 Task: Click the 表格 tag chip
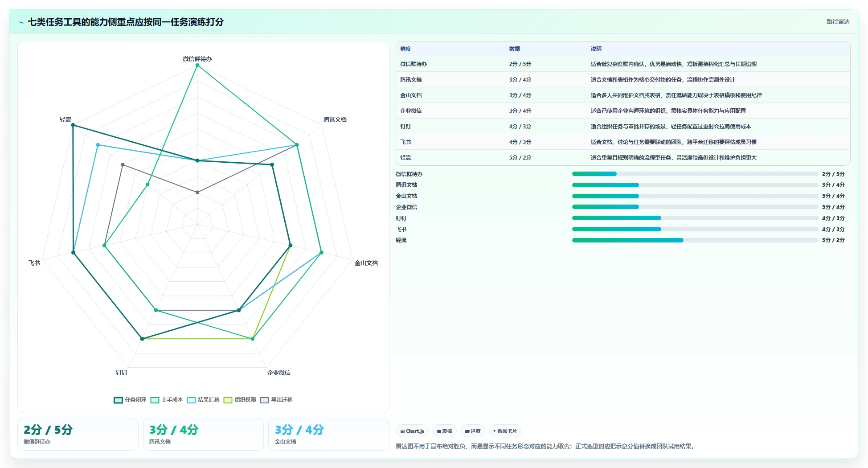(444, 431)
